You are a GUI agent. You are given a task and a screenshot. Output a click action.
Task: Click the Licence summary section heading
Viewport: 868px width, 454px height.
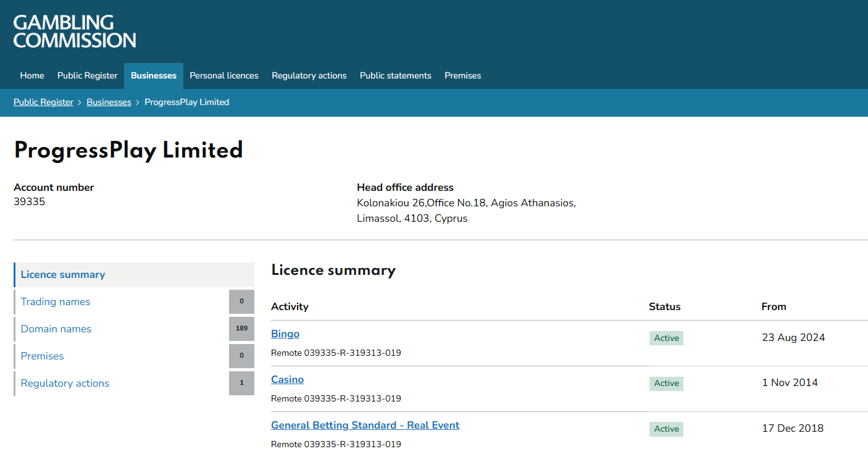pos(333,271)
